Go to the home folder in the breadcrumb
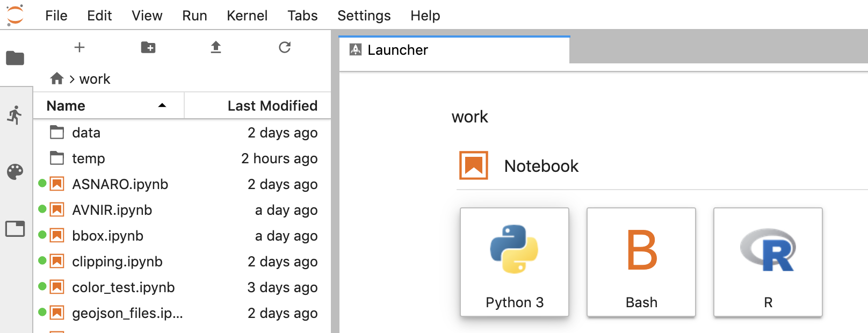Viewport: 868px width, 333px height. point(57,79)
